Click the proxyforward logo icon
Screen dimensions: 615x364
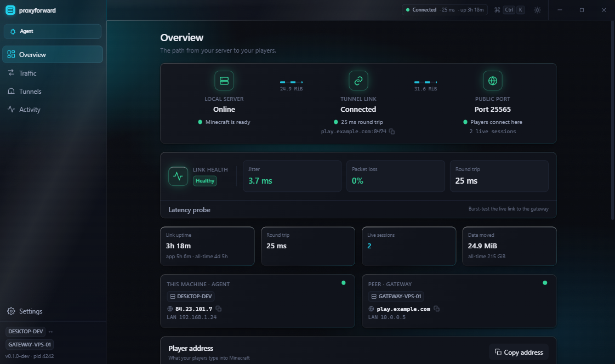10,10
